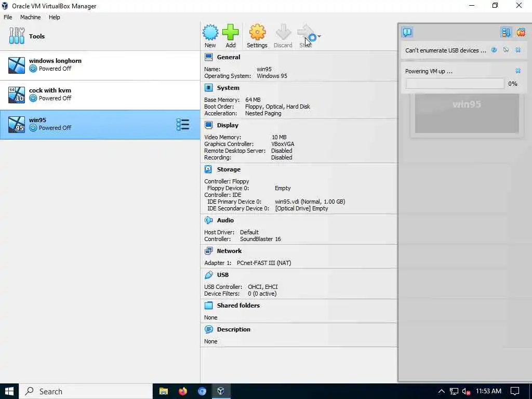Click the "64 MB" base memory value
Screen dimensions: 532x399
coord(253,100)
